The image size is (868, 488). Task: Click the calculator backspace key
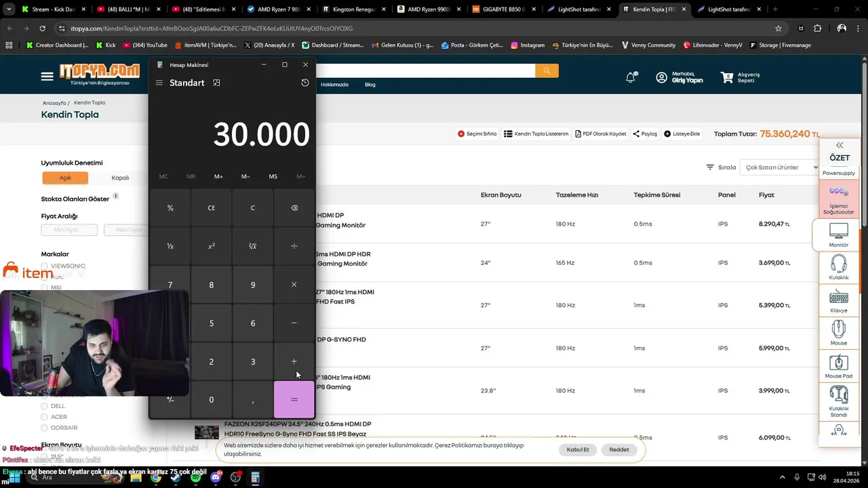(294, 208)
